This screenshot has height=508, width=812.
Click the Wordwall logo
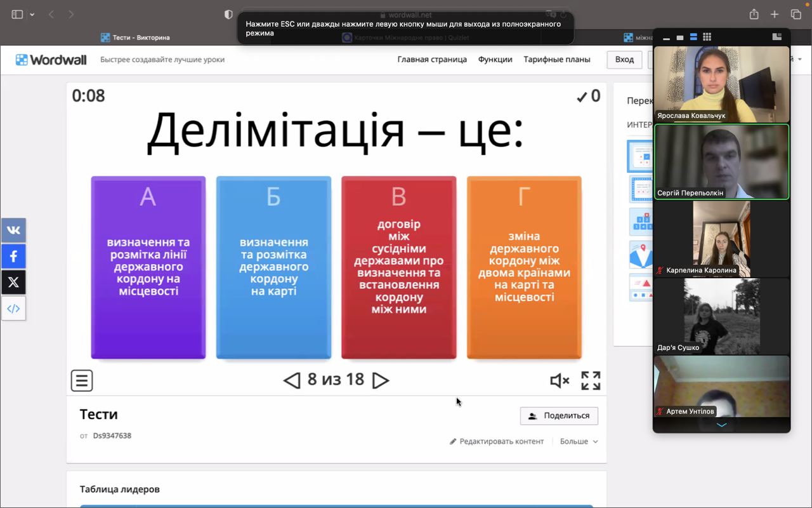tap(51, 60)
